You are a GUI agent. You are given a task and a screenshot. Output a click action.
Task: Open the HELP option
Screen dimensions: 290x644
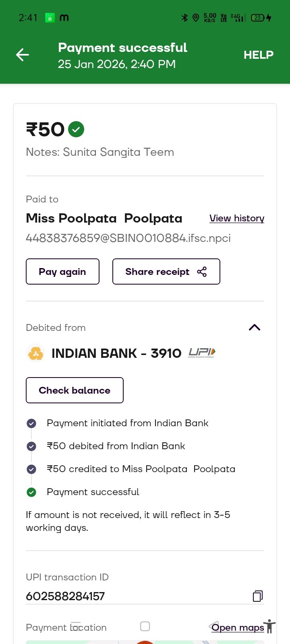click(x=259, y=55)
